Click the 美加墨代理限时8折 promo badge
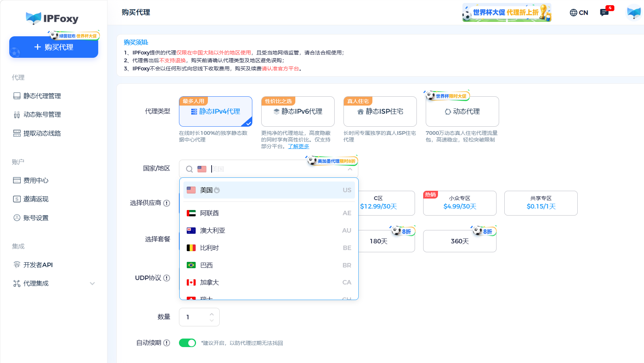Image resolution: width=644 pixels, height=363 pixels. 332,161
